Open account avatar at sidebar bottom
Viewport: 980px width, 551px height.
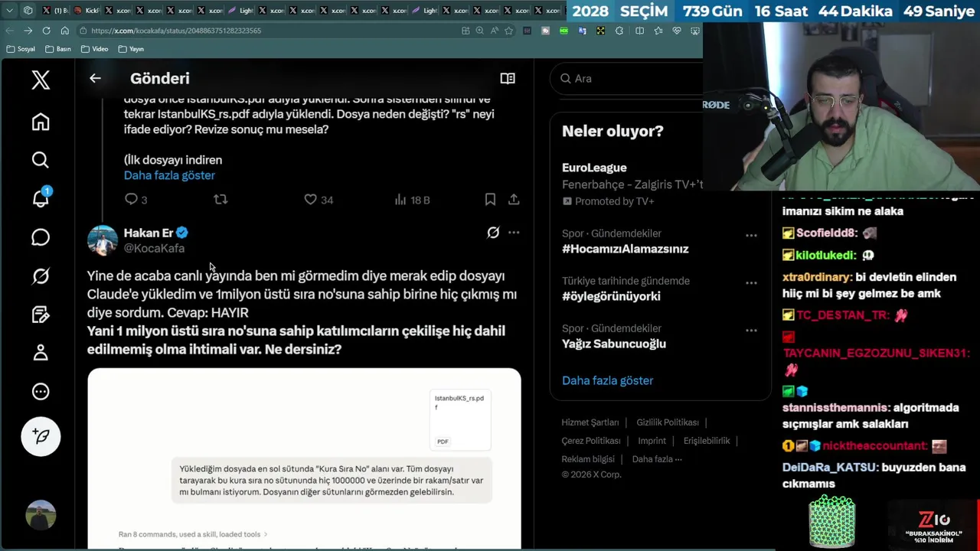[x=41, y=515]
